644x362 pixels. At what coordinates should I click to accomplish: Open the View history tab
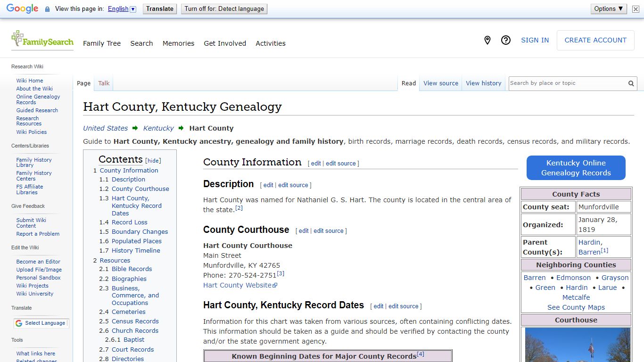pos(484,83)
